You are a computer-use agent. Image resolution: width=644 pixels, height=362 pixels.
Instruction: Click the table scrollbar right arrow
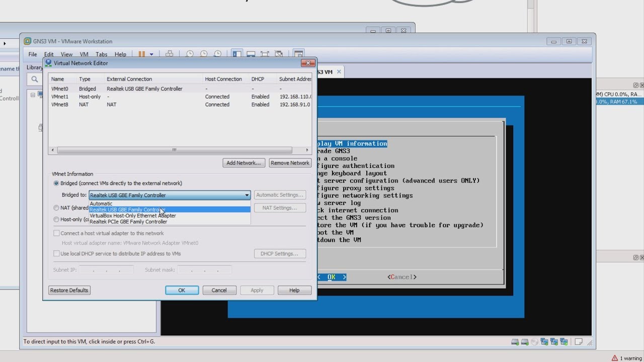[307, 150]
